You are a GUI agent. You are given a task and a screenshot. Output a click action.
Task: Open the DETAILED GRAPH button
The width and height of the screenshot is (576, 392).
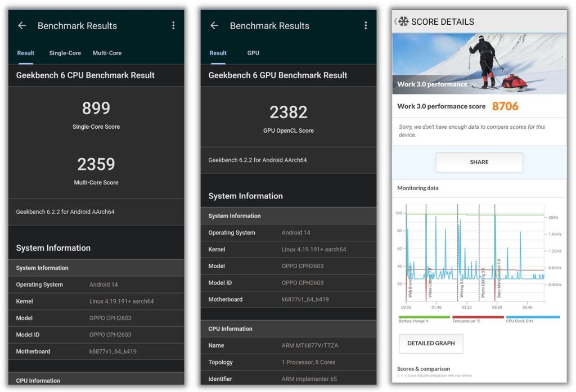[x=431, y=343]
